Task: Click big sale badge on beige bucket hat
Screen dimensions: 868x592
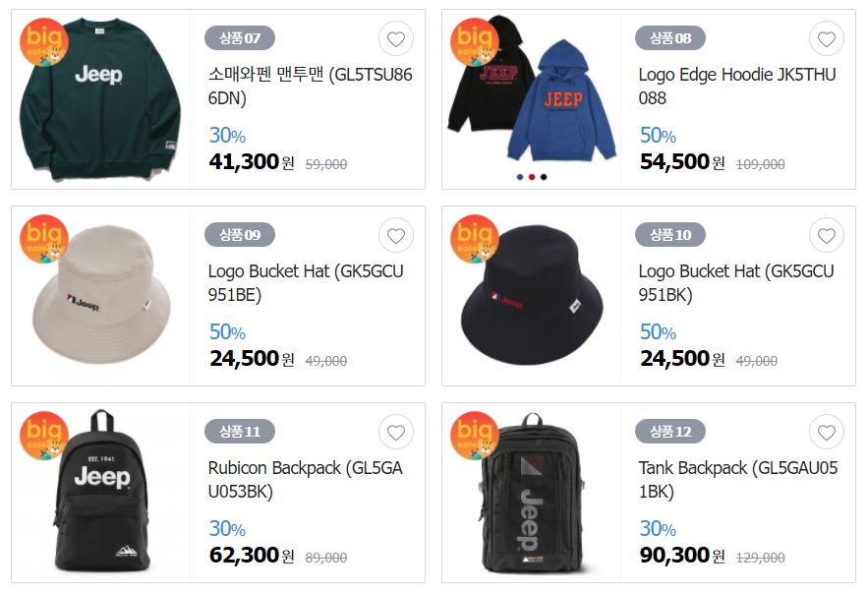Action: pos(43,238)
